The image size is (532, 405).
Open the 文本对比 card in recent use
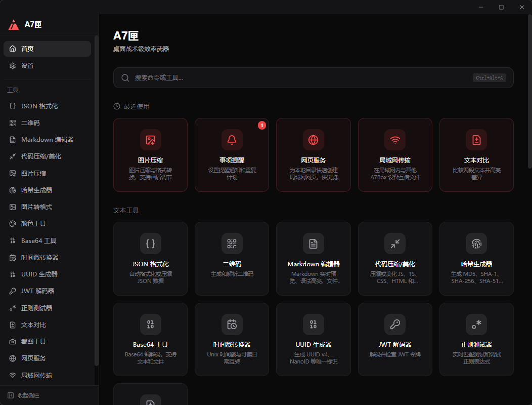click(x=476, y=155)
